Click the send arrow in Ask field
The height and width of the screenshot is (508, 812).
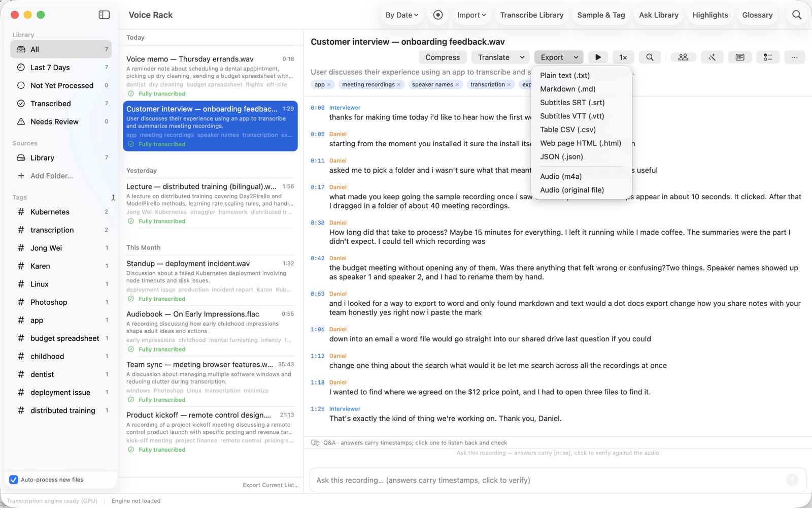click(x=792, y=480)
